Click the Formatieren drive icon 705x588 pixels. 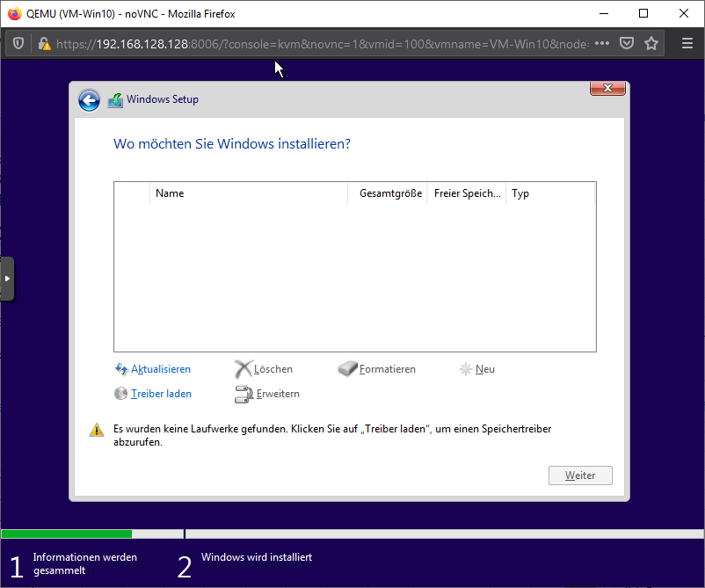coord(347,369)
